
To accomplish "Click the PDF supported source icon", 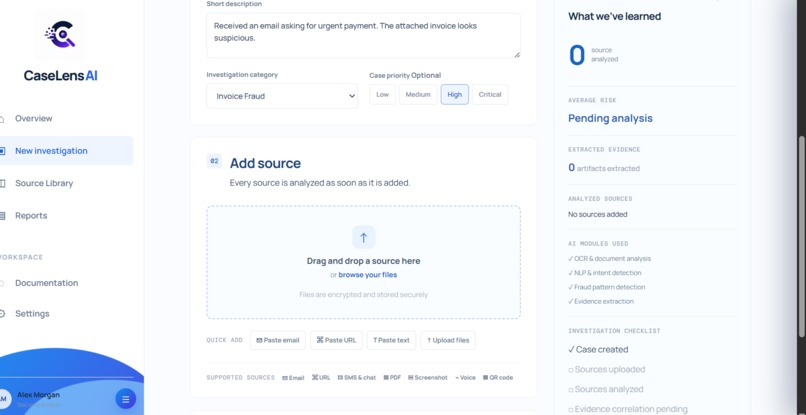I will pos(386,378).
